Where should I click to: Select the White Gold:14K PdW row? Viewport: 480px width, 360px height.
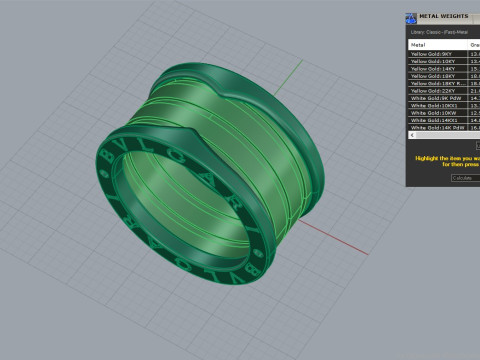pyautogui.click(x=444, y=127)
